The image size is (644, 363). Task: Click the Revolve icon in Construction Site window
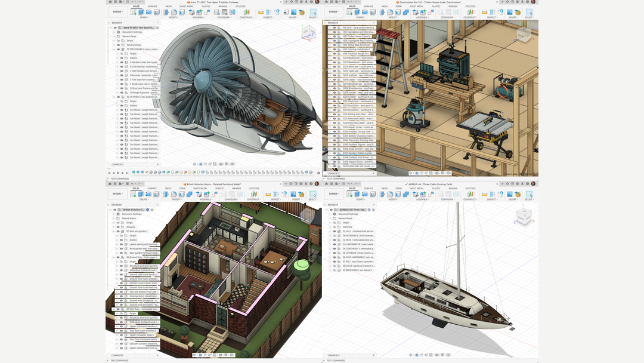tap(365, 13)
